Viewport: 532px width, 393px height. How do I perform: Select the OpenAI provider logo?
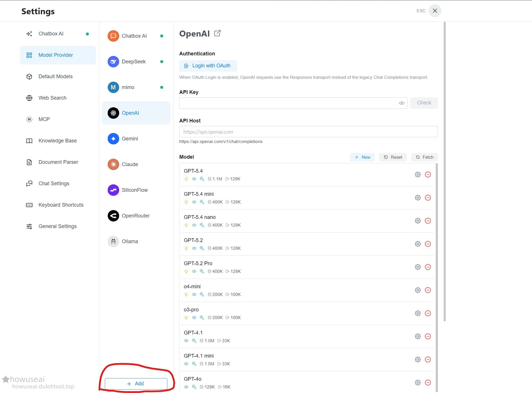[113, 113]
